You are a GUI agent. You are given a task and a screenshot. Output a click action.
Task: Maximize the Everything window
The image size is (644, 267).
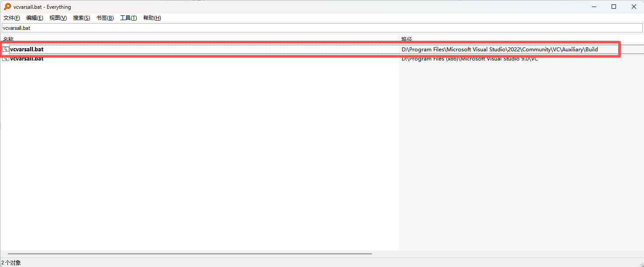(614, 7)
